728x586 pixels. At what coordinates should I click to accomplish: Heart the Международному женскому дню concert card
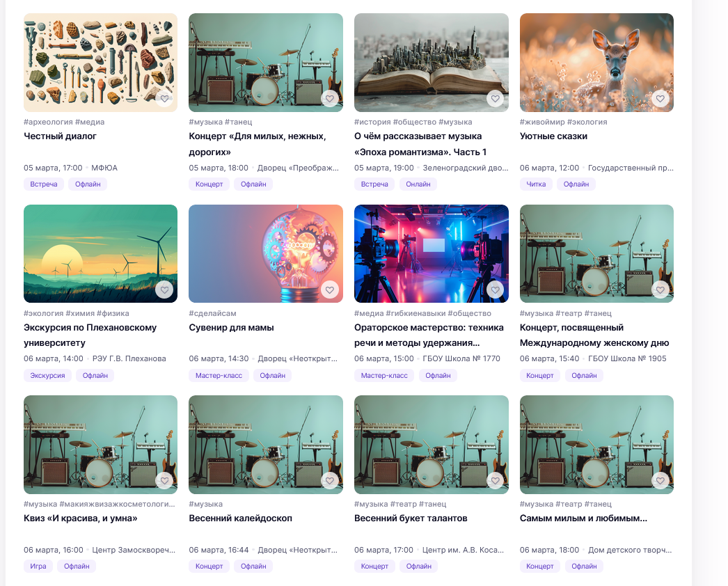[x=660, y=290]
